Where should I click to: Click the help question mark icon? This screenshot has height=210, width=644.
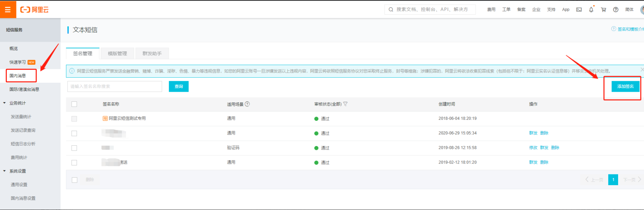click(x=616, y=10)
